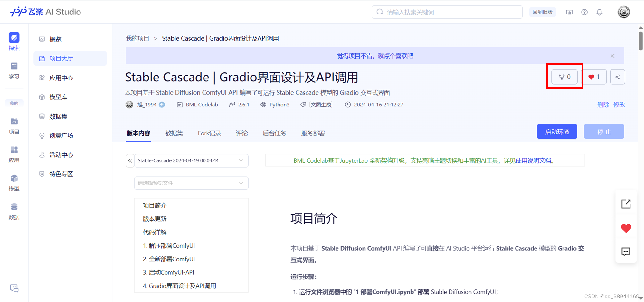
Task: Jump to 4. Gradio界面设计及API调用 in outline
Action: (x=179, y=286)
